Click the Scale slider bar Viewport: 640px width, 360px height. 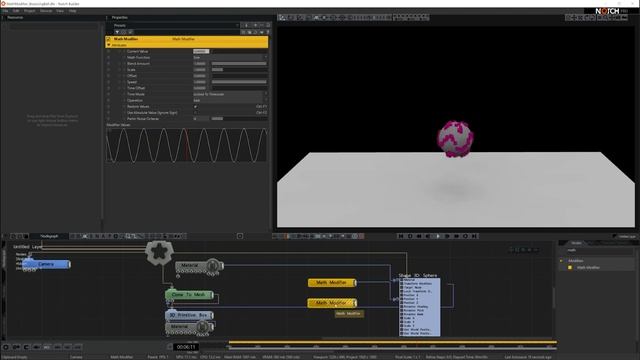[239, 70]
